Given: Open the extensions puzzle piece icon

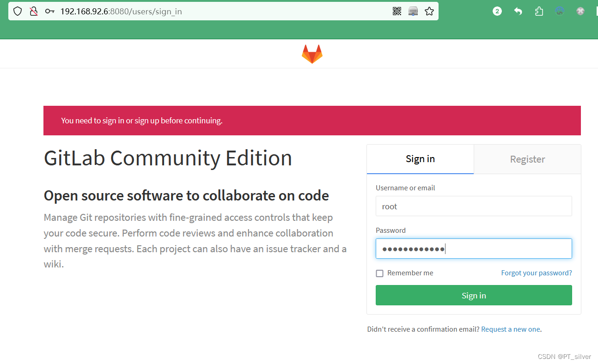Looking at the screenshot, I should [x=539, y=11].
